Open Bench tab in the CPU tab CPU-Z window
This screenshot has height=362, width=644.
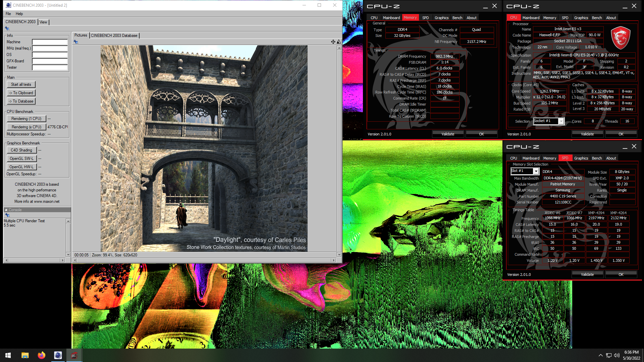tap(597, 18)
